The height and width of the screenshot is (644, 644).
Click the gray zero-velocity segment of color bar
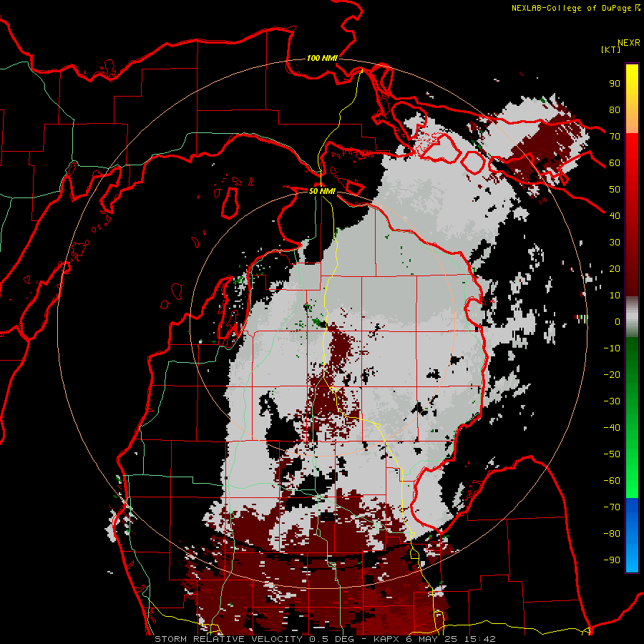coord(632,316)
